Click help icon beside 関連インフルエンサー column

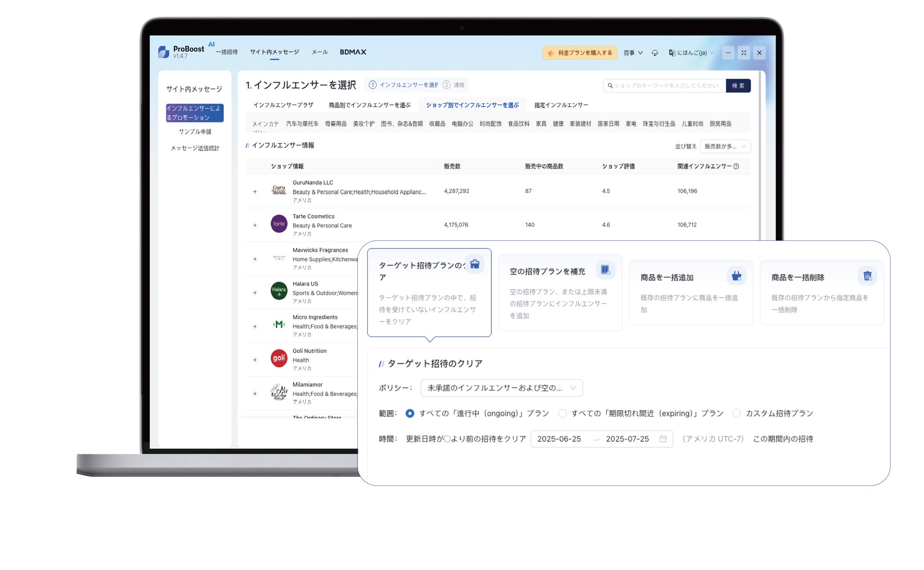pyautogui.click(x=736, y=166)
